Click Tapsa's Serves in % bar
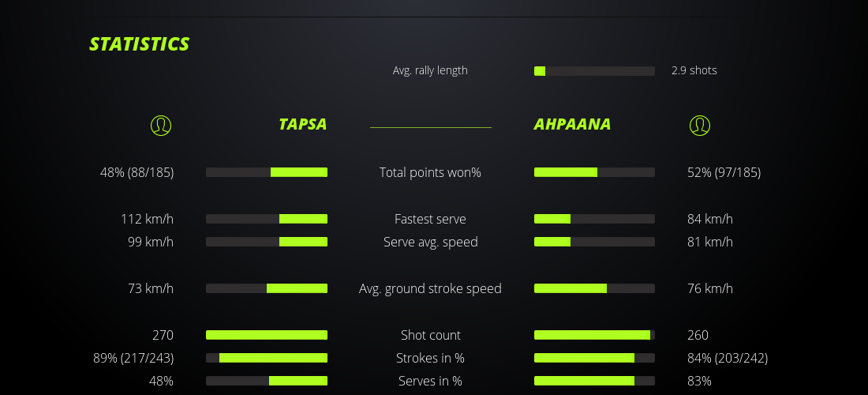Viewport: 868px width, 395px height. tap(267, 381)
